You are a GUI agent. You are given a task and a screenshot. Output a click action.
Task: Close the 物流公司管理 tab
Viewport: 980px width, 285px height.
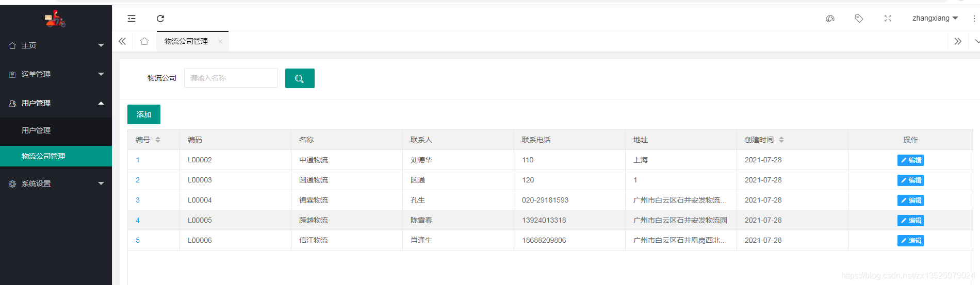[220, 42]
